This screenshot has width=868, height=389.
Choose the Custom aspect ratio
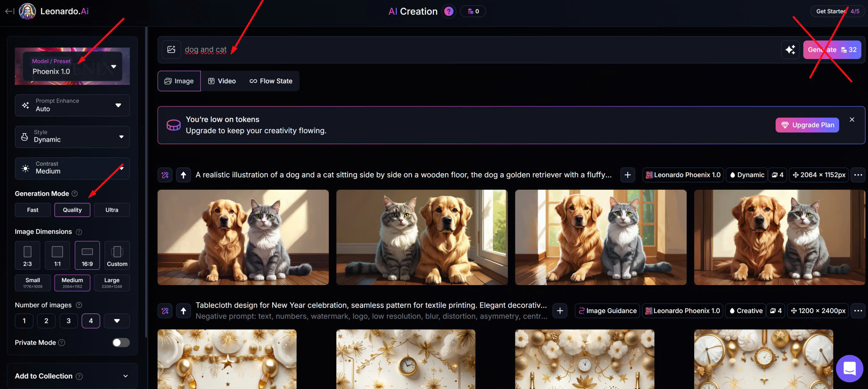pos(117,255)
